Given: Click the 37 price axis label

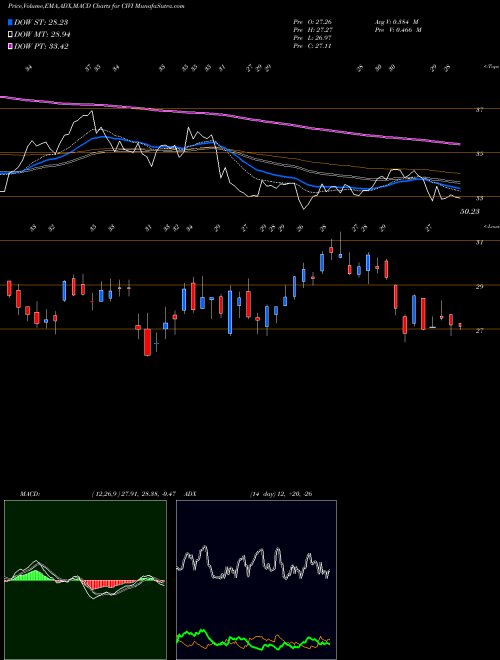Looking at the screenshot, I should pyautogui.click(x=479, y=110).
